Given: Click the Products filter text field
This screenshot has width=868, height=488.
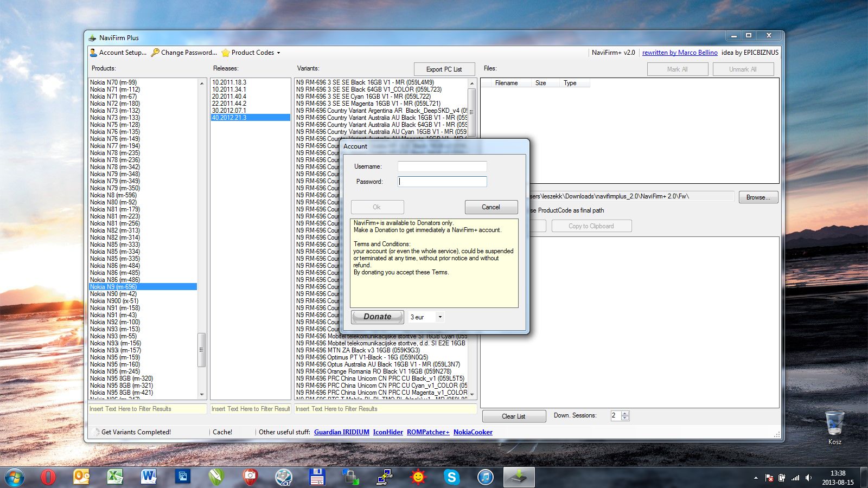Looking at the screenshot, I should click(148, 409).
